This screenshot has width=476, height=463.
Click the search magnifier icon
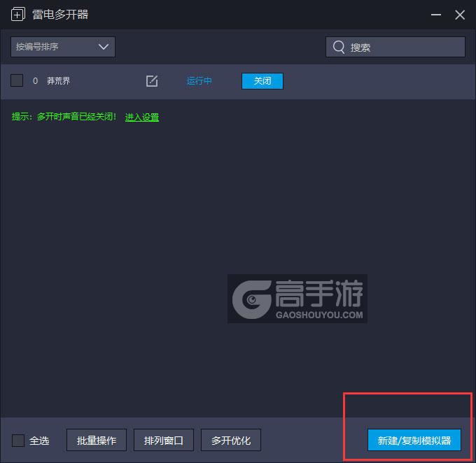pos(339,47)
